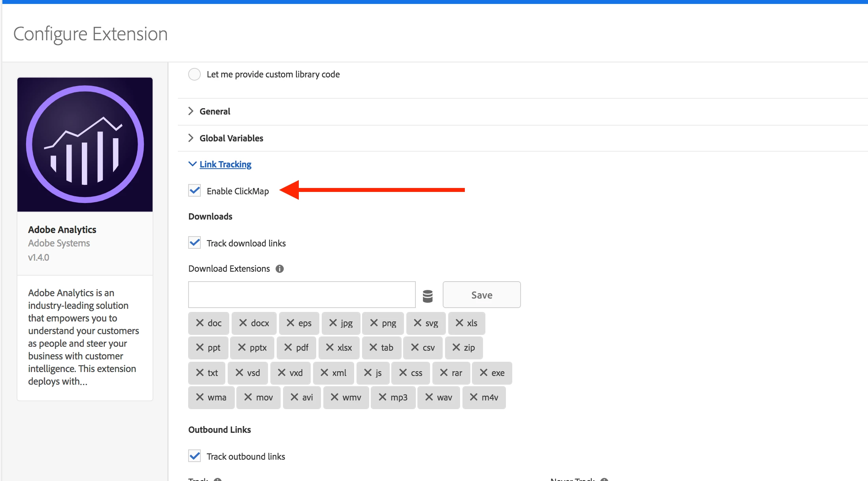Disable Track outbound links checkbox

point(194,457)
